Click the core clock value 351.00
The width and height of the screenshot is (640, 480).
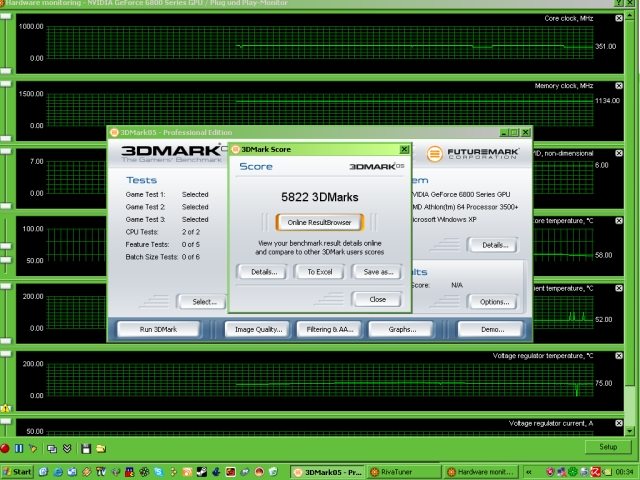click(x=605, y=47)
